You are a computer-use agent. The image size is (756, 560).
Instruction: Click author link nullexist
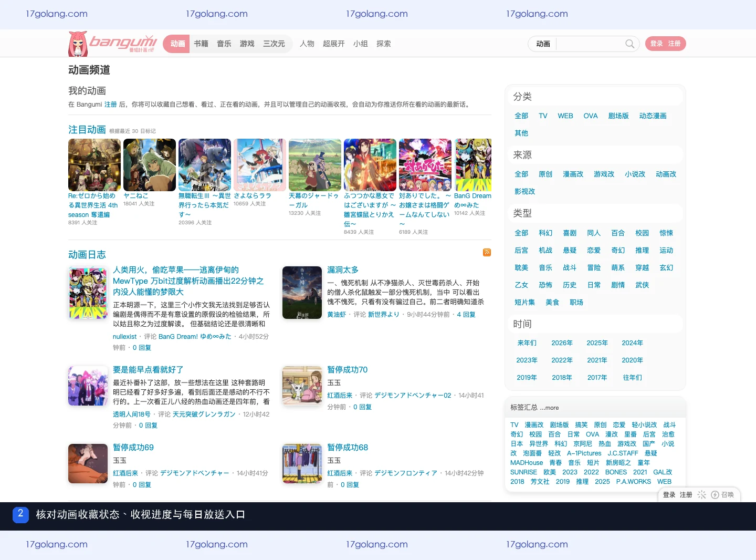124,337
